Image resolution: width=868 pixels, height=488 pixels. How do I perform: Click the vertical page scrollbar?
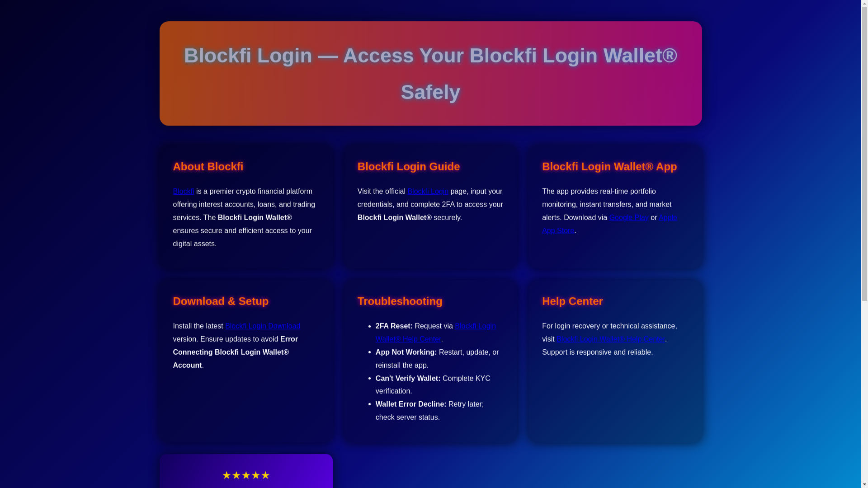[864, 181]
